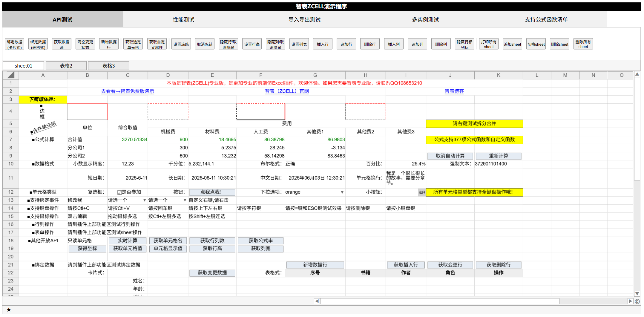
Task: Toggle the 是否参加 checkbox
Action: click(x=119, y=192)
